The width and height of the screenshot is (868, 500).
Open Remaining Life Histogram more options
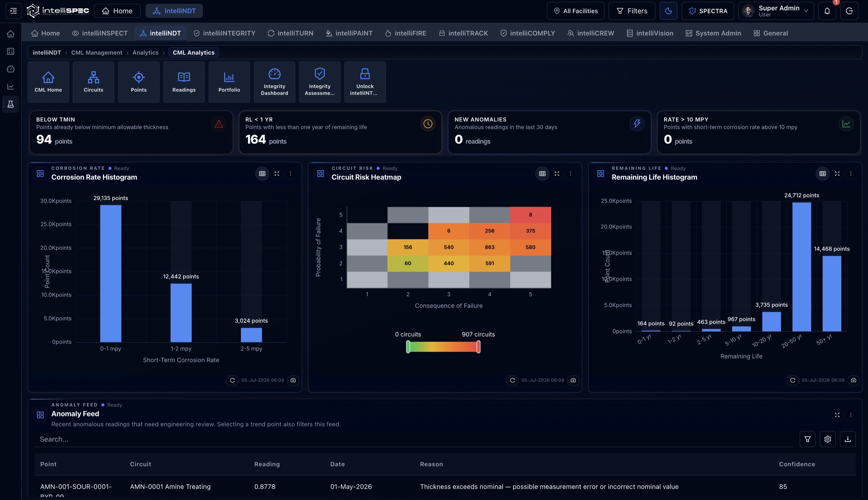point(851,174)
